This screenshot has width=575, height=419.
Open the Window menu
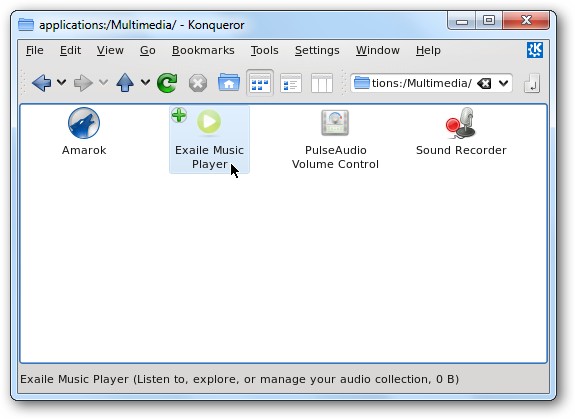378,50
